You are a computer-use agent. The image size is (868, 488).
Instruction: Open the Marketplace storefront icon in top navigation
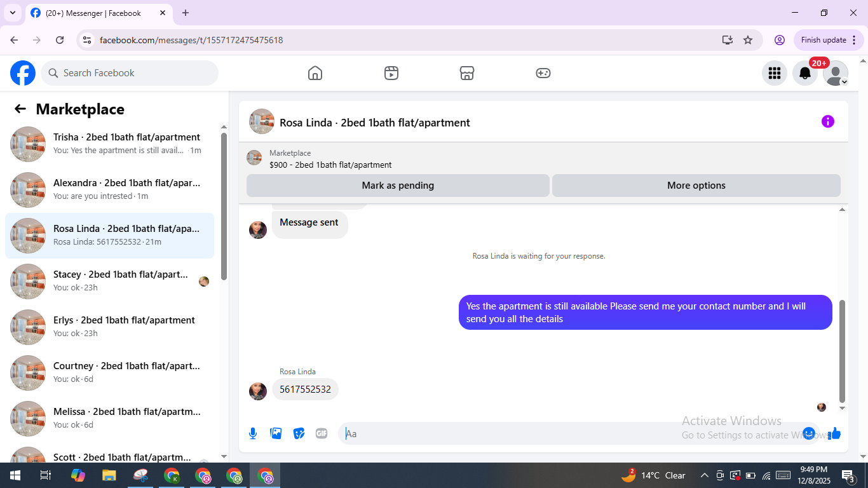tap(467, 73)
